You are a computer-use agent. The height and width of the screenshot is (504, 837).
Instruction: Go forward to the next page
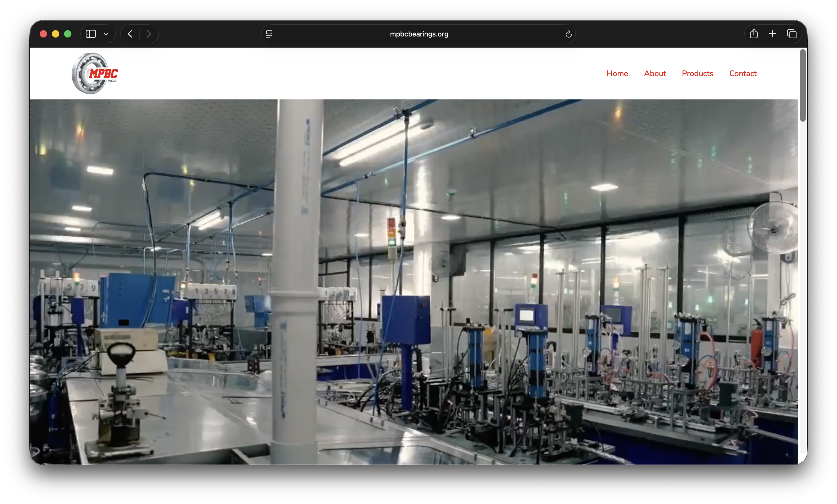pyautogui.click(x=149, y=34)
